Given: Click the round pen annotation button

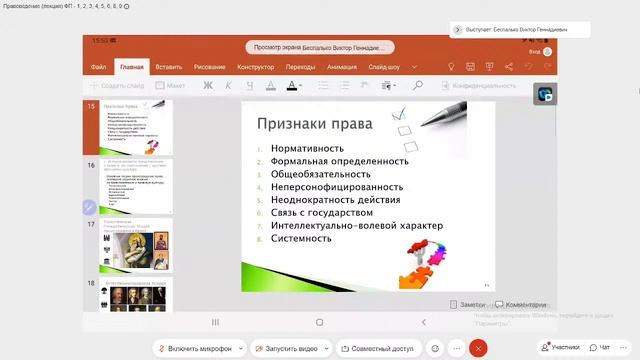Looking at the screenshot, I should (x=89, y=207).
